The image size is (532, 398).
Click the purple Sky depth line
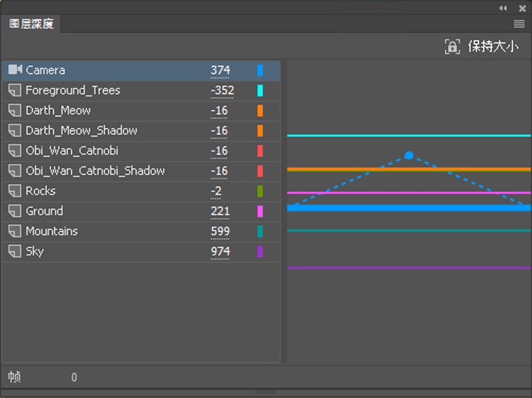408,267
